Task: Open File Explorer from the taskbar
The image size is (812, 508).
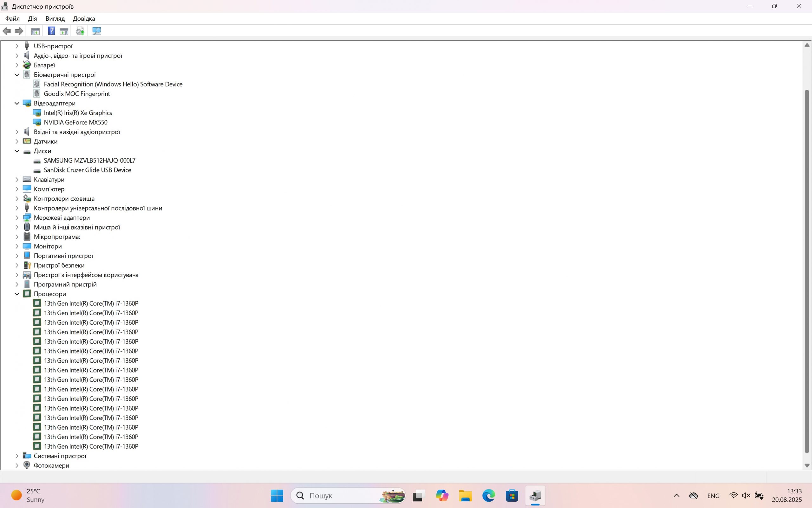Action: pyautogui.click(x=465, y=496)
